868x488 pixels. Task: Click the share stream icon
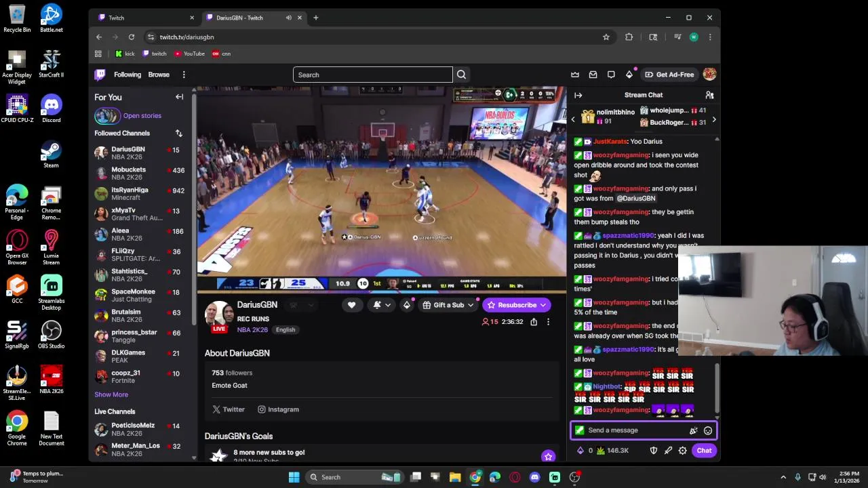(x=534, y=322)
